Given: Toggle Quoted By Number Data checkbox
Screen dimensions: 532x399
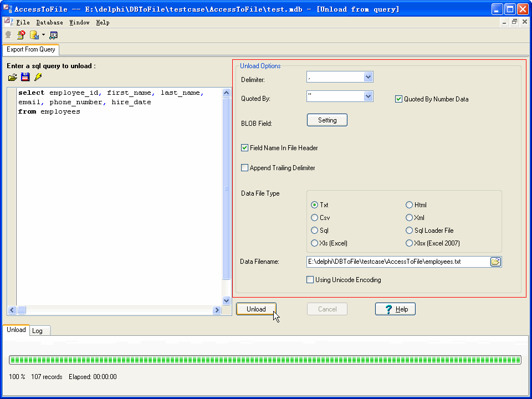Looking at the screenshot, I should tap(398, 99).
